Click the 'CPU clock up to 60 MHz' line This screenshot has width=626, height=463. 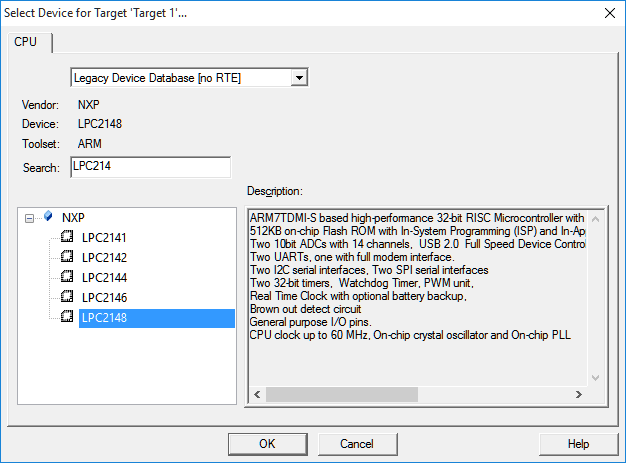pyautogui.click(x=410, y=335)
